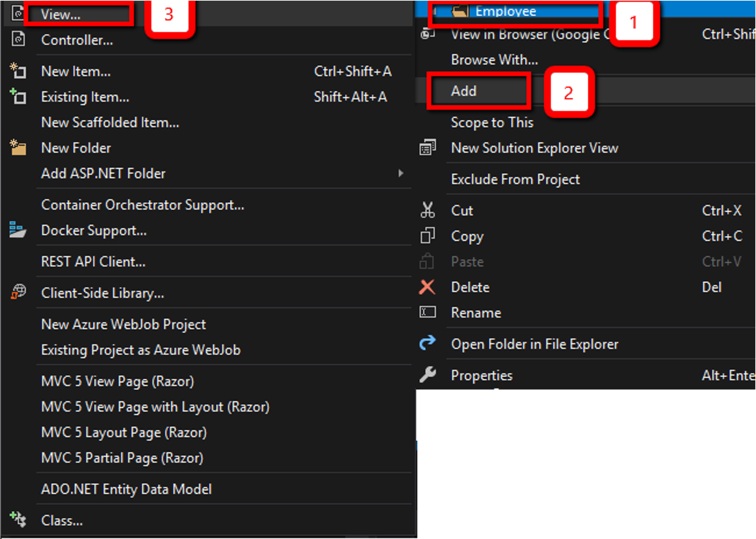Click the Existing Item icon
756x539 pixels.
coord(18,97)
